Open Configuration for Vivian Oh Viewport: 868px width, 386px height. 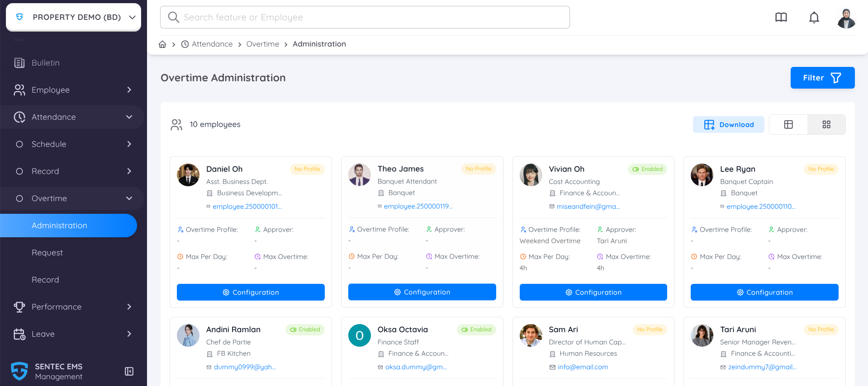coord(593,292)
